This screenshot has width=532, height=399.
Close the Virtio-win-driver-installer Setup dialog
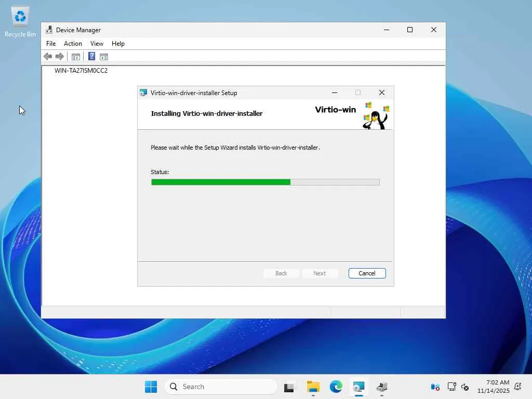click(x=382, y=92)
